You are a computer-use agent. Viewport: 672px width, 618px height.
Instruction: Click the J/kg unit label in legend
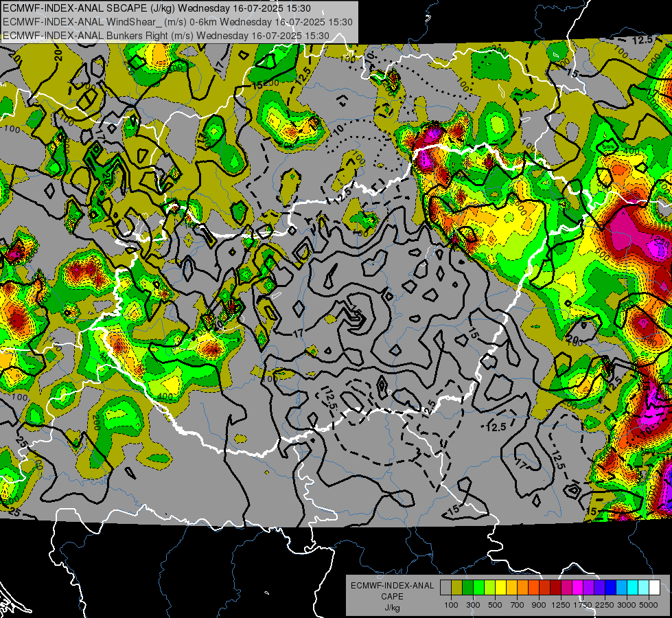coord(392,608)
